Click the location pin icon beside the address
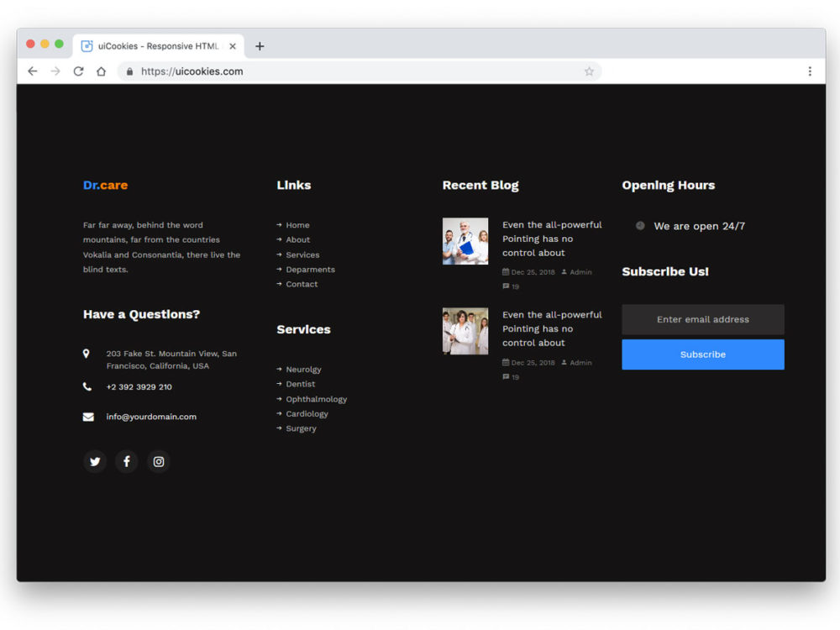The width and height of the screenshot is (840, 630). pyautogui.click(x=88, y=354)
